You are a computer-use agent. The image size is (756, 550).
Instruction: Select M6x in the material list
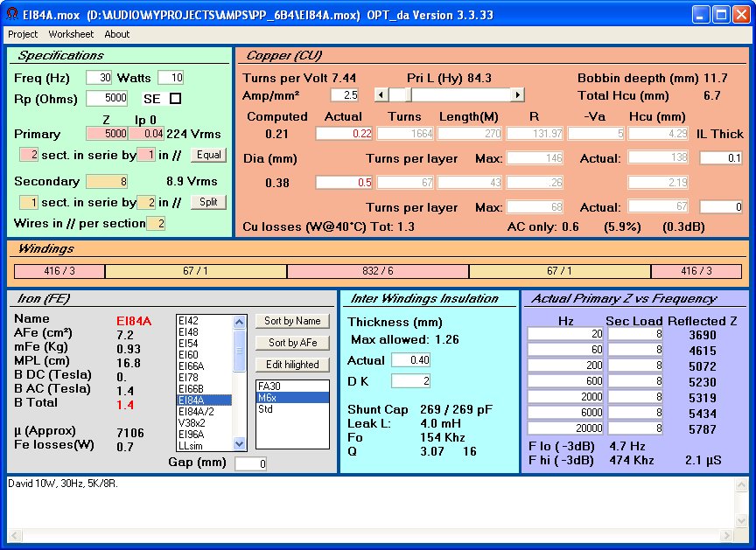292,398
